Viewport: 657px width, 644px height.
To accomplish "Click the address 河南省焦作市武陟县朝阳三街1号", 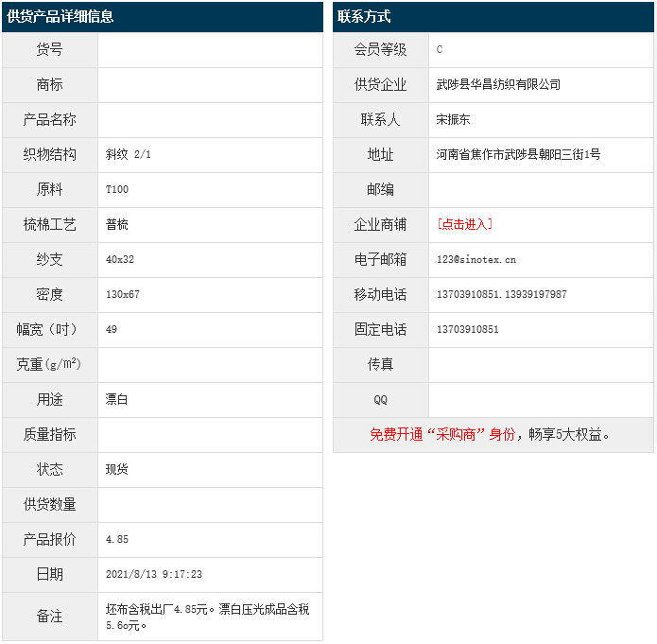I will [x=518, y=154].
